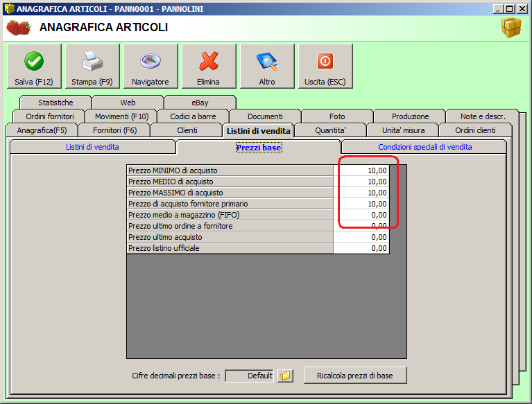Image resolution: width=532 pixels, height=404 pixels.
Task: Select 'Prezzo MEDIO di acquisto' label
Action: pyautogui.click(x=230, y=182)
